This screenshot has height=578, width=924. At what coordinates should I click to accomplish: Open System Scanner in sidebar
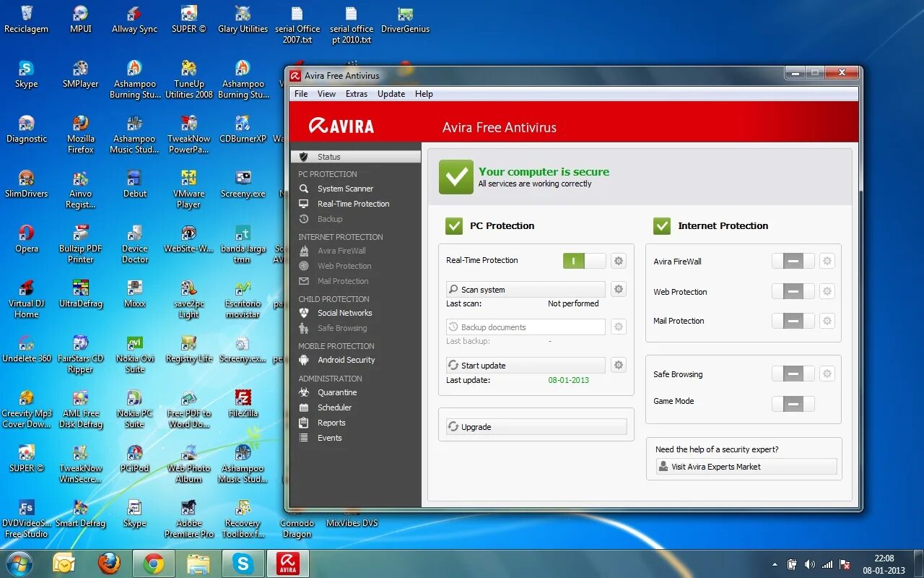(x=346, y=189)
